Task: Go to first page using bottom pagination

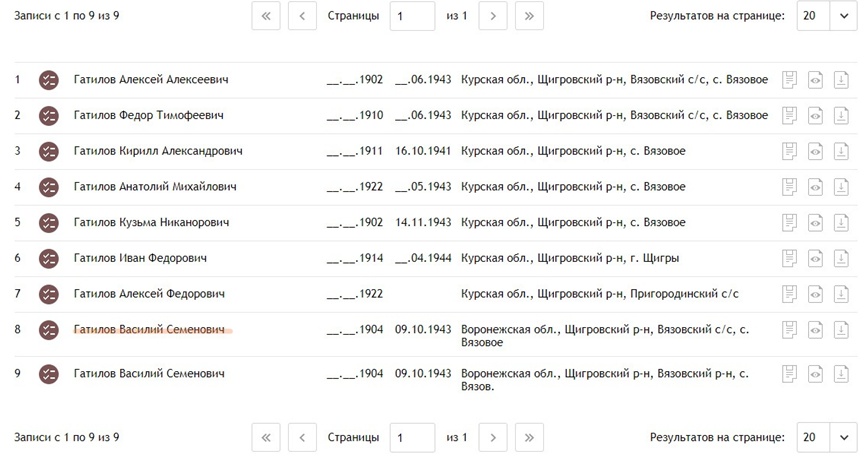Action: pos(266,438)
